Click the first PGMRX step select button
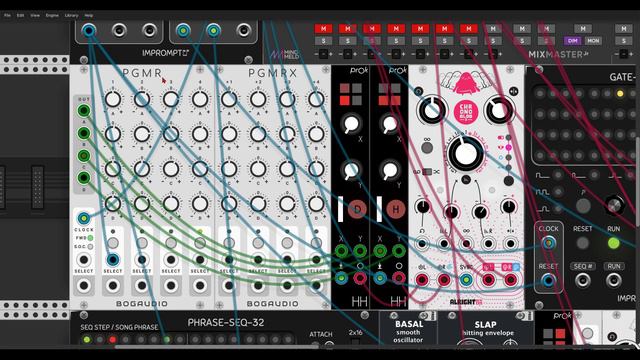This screenshot has width=640, height=360. [229, 243]
